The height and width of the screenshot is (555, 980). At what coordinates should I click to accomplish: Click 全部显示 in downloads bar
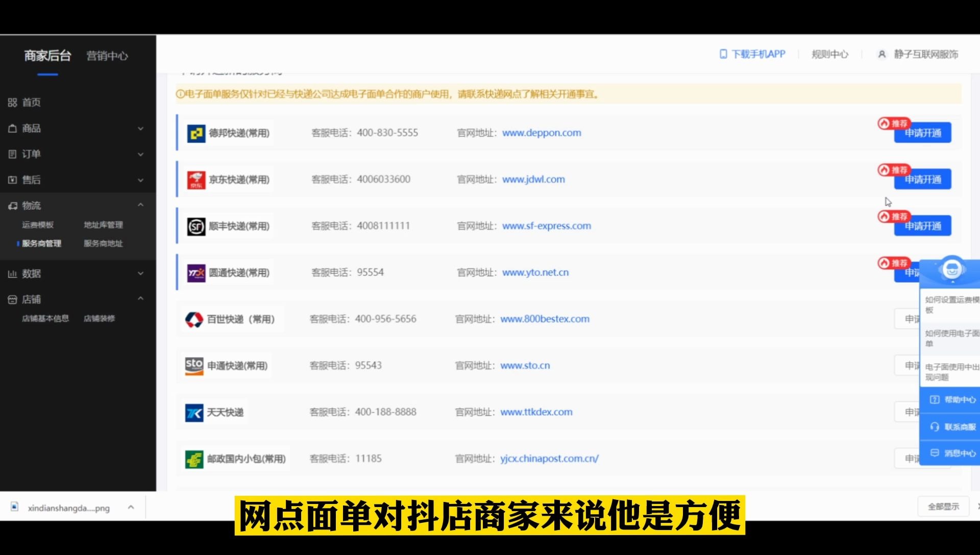tap(943, 507)
